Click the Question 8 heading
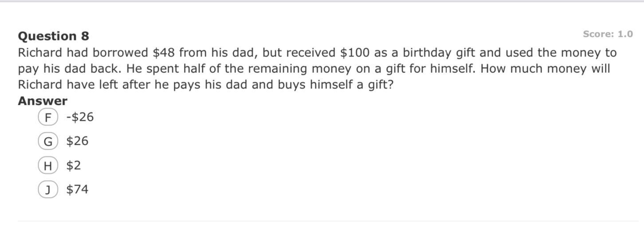The image size is (644, 226). pyautogui.click(x=53, y=36)
